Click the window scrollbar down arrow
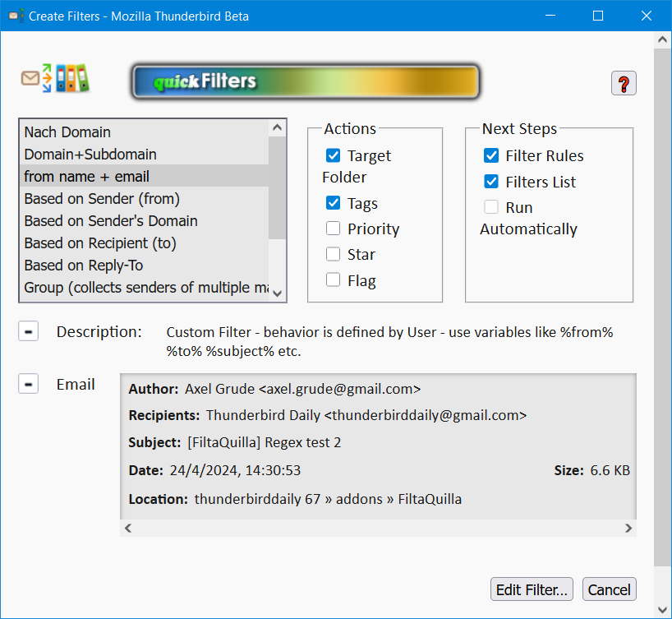Screen dimensions: 672x619 (662, 610)
